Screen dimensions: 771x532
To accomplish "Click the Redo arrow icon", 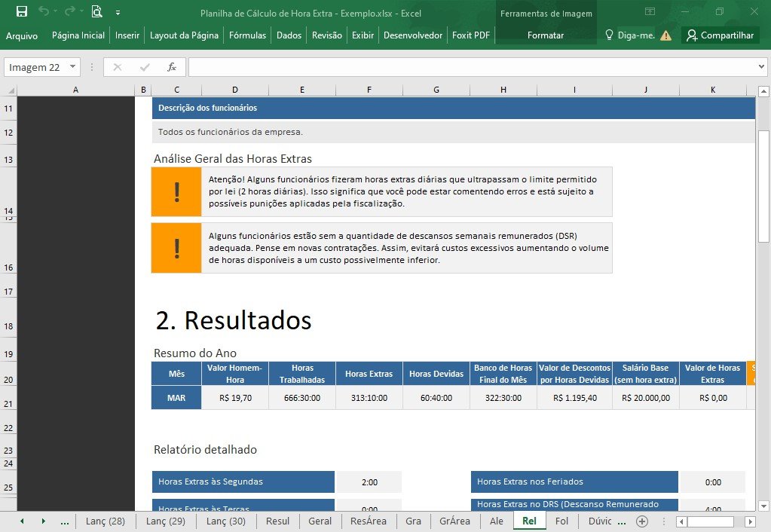I will 70,11.
